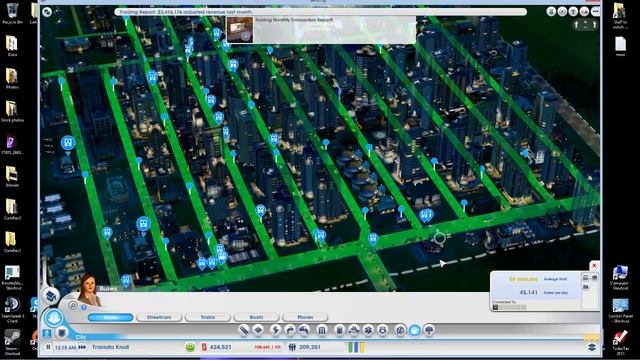Click the large bus depot marker

pyautogui.click(x=68, y=143)
